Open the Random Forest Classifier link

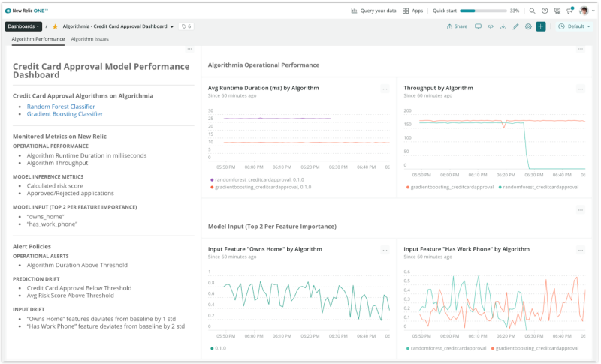pos(61,107)
